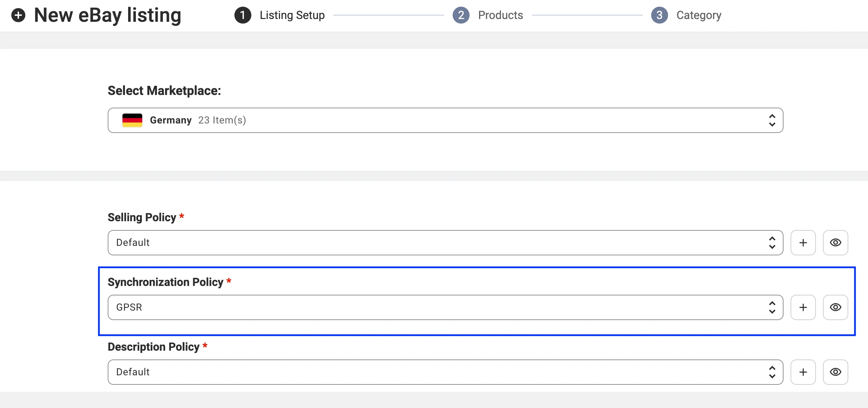
Task: View Selling Policy using eye icon
Action: 835,243
